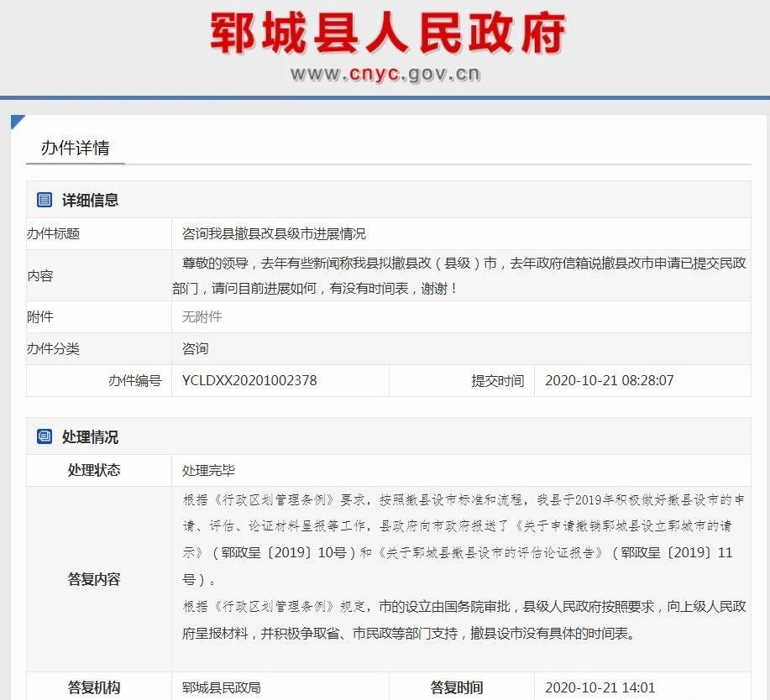Image resolution: width=770 pixels, height=700 pixels.
Task: Select the 咨询 category value
Action: coord(195,348)
